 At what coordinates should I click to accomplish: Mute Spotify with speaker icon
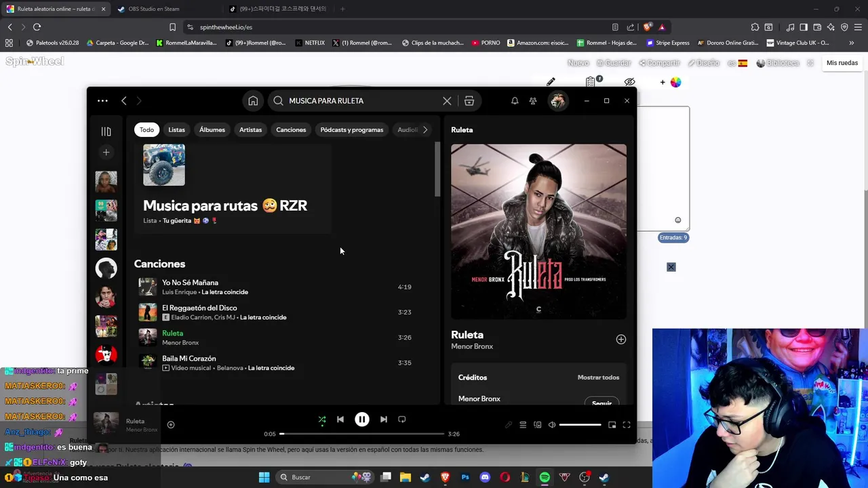(552, 425)
